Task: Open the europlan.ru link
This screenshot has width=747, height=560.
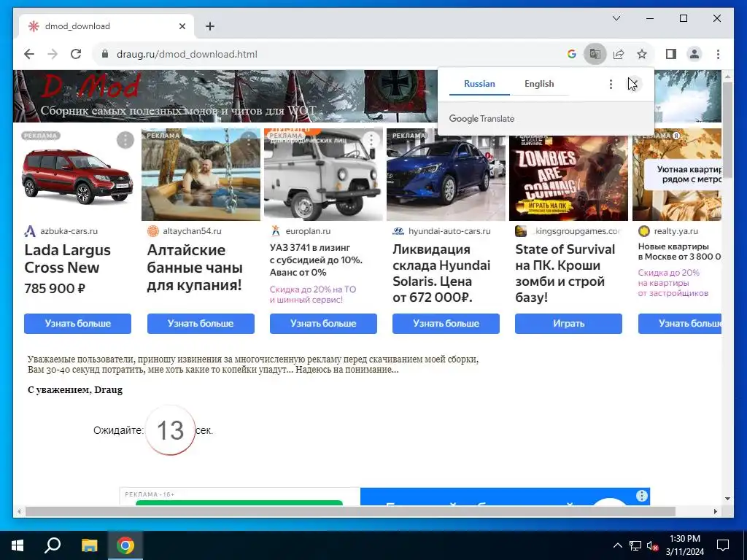Action: pos(308,231)
